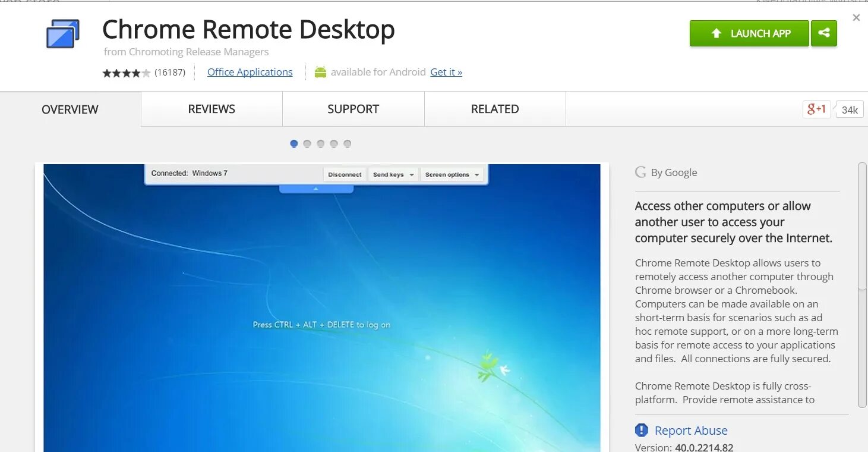The width and height of the screenshot is (868, 452).
Task: Open Screen options dropdown in preview
Action: click(x=452, y=174)
